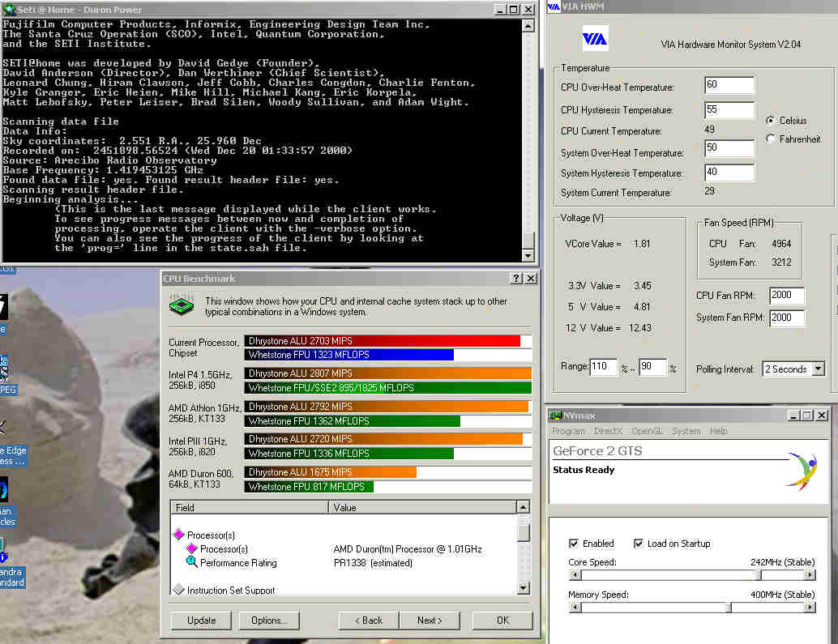Open the System menu in NVmax
This screenshot has height=644, width=838.
click(686, 431)
